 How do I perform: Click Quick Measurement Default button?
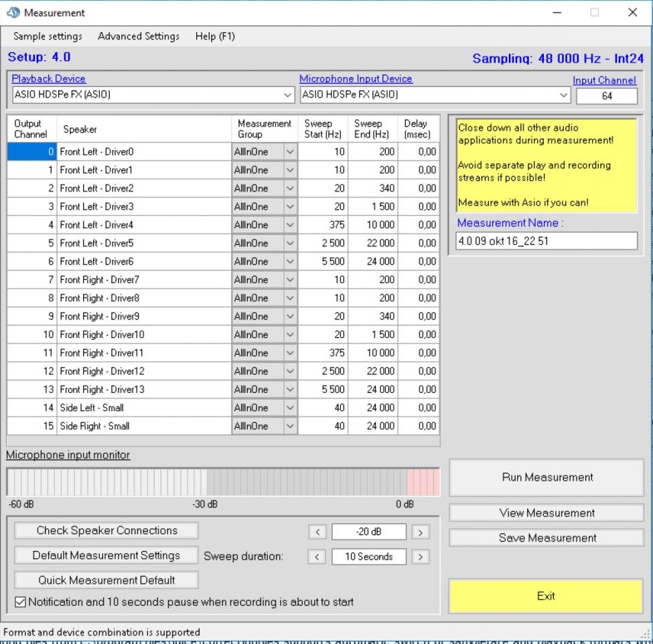[x=107, y=580]
